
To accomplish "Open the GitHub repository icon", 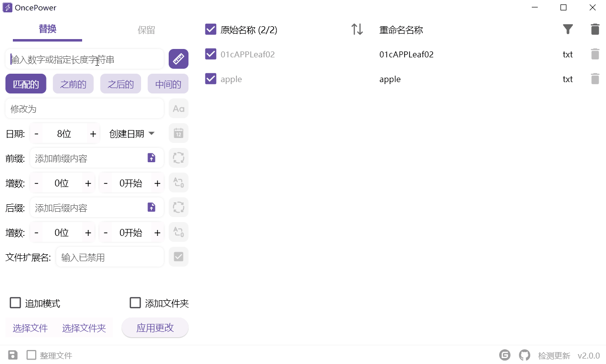I will click(524, 355).
